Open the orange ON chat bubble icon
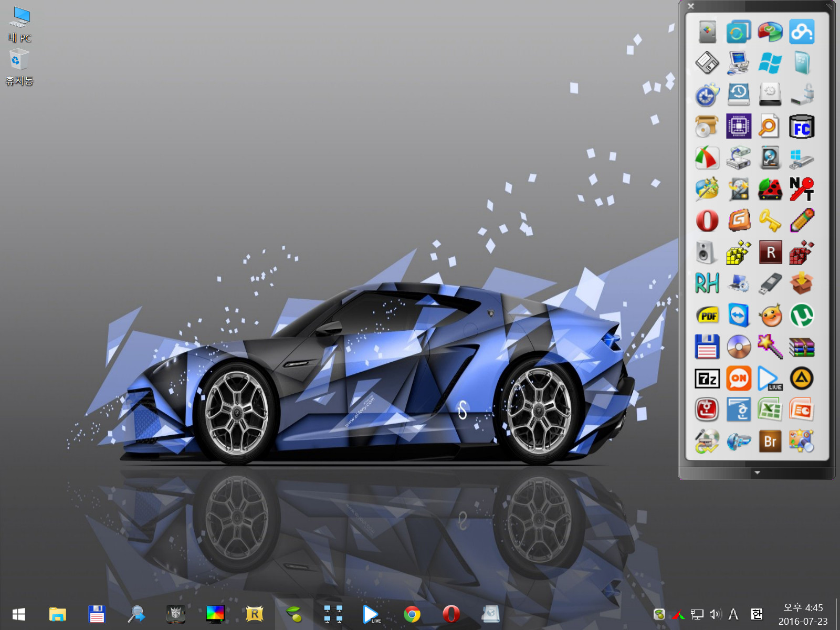840x630 pixels. pos(739,379)
